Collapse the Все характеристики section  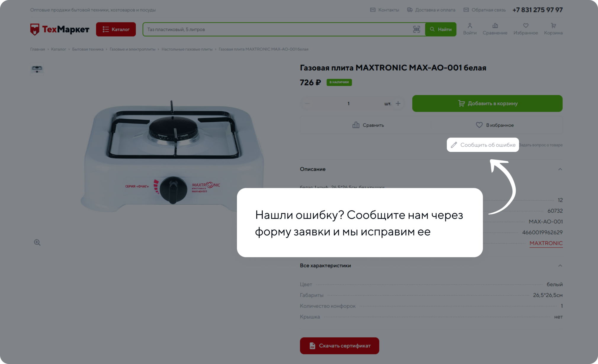click(560, 265)
